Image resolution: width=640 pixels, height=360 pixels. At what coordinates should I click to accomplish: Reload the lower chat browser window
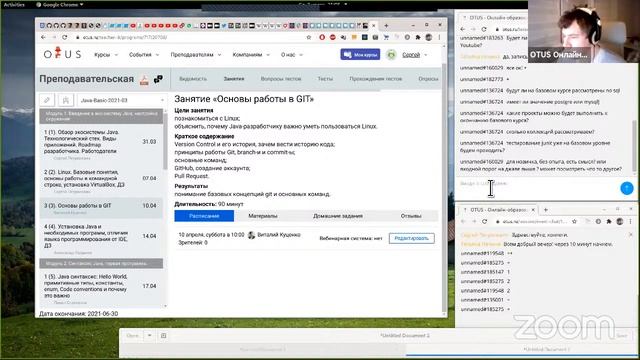(x=484, y=221)
